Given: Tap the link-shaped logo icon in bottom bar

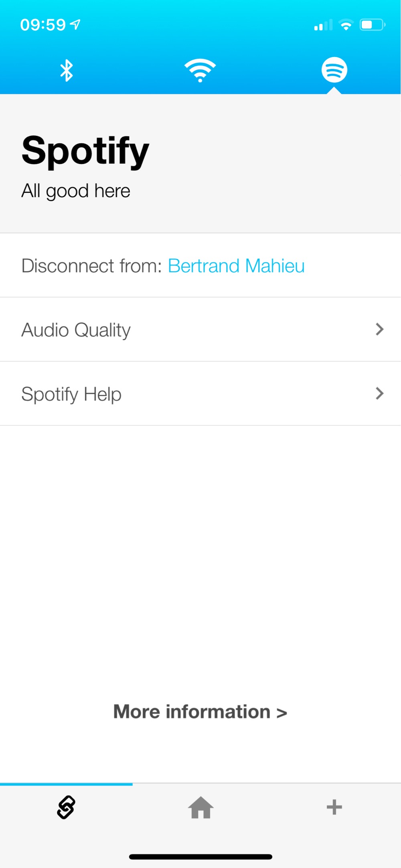Looking at the screenshot, I should tap(66, 807).
